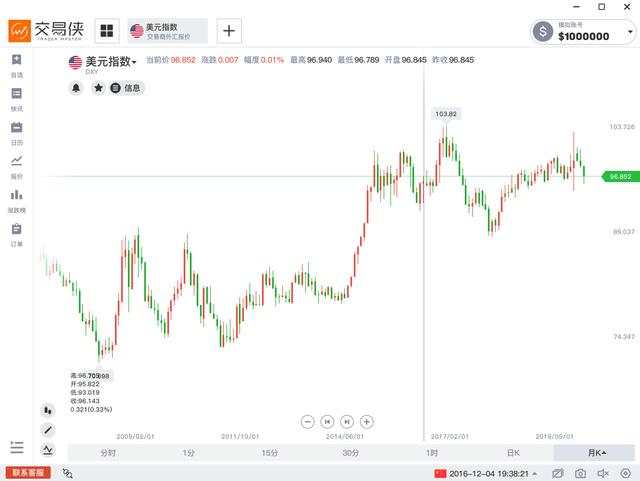This screenshot has width=640, height=481.
Task: Set a price alert with bell icon
Action: click(76, 88)
